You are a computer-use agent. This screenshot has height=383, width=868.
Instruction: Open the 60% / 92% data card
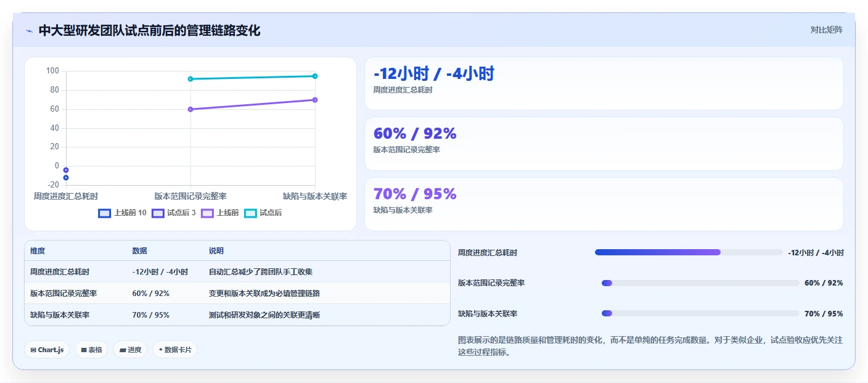[604, 144]
